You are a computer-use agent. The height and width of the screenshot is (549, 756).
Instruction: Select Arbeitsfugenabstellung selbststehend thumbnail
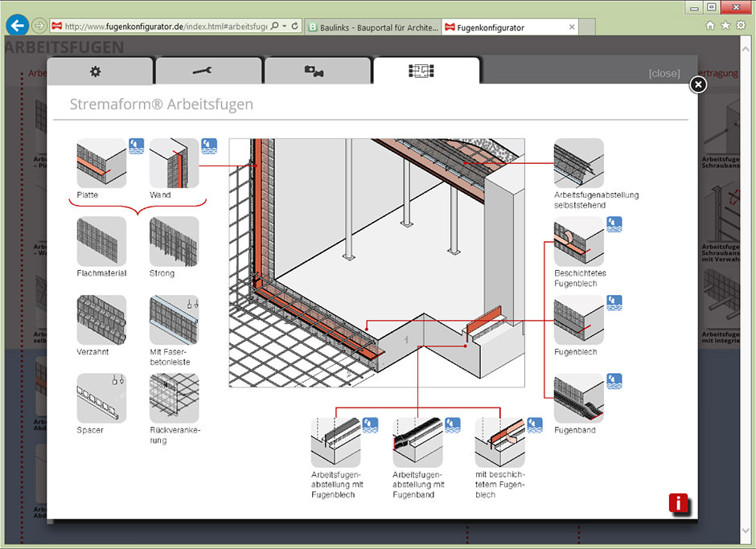coord(578,163)
